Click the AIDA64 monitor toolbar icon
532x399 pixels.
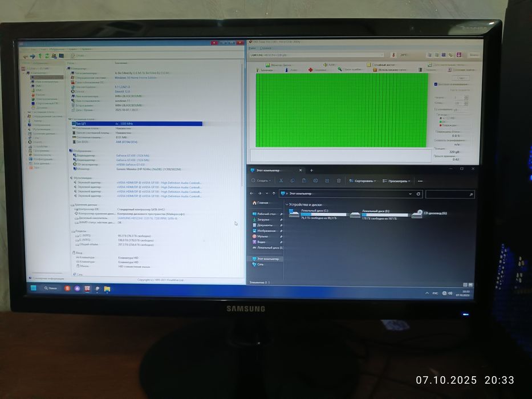point(62,56)
